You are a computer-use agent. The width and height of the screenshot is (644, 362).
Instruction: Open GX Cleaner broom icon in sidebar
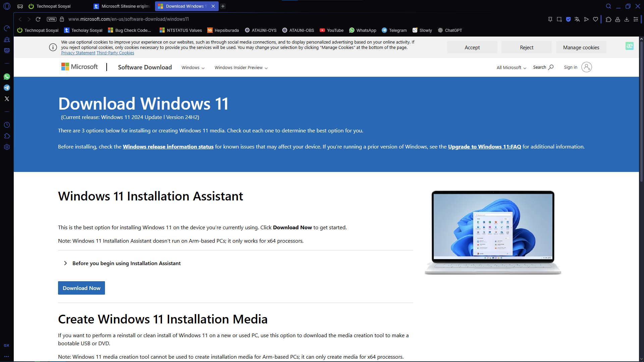7,40
